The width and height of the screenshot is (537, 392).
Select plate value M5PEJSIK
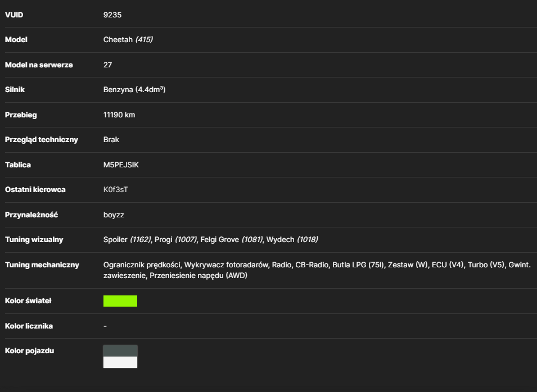(121, 165)
